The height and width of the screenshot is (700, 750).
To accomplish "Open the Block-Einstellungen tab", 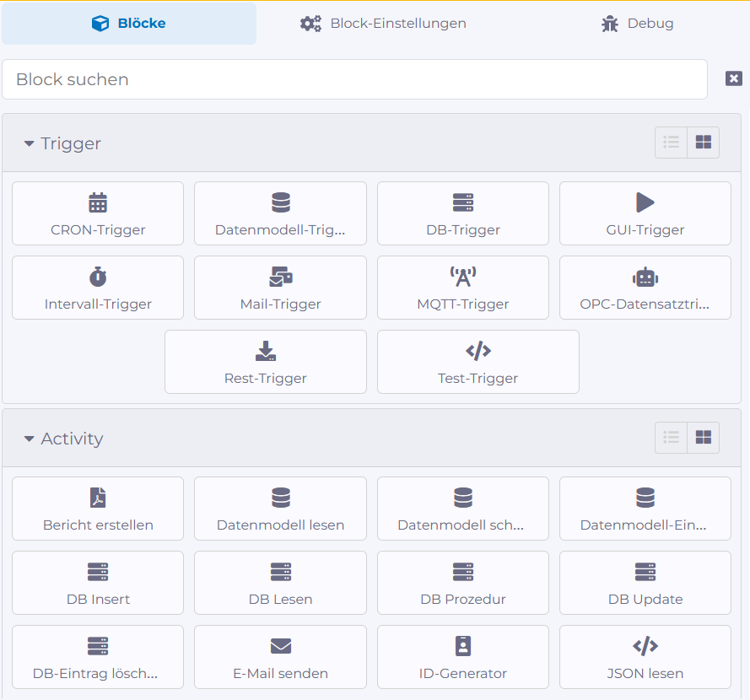I will (x=383, y=24).
